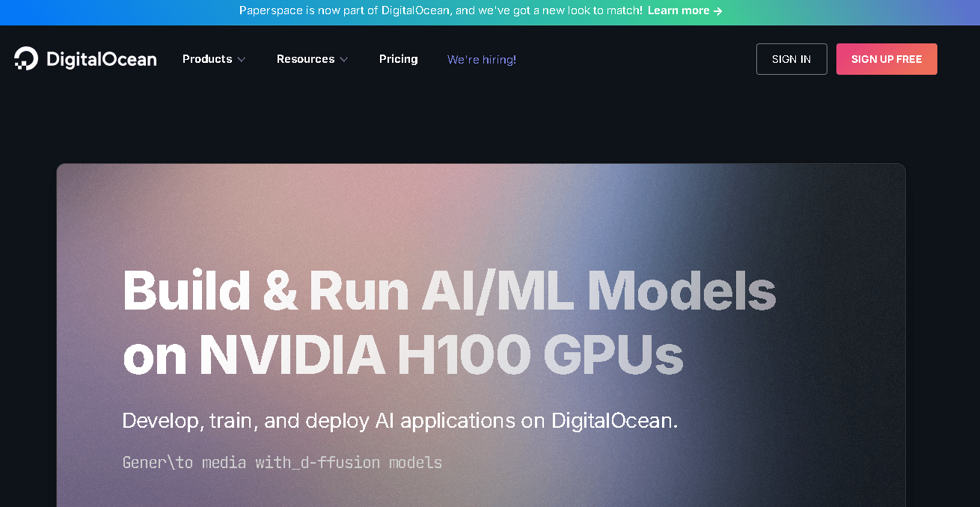Open the We're hiring! link
This screenshot has width=980, height=507.
point(482,60)
